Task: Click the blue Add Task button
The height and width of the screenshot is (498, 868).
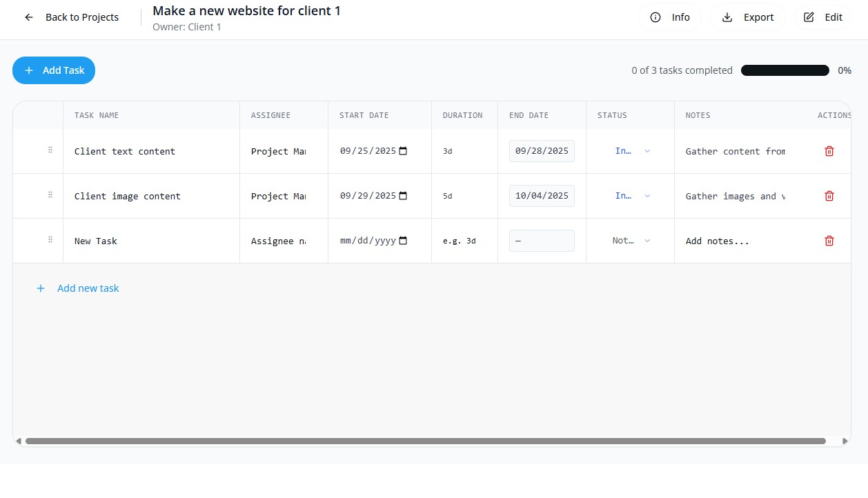Action: click(x=54, y=70)
